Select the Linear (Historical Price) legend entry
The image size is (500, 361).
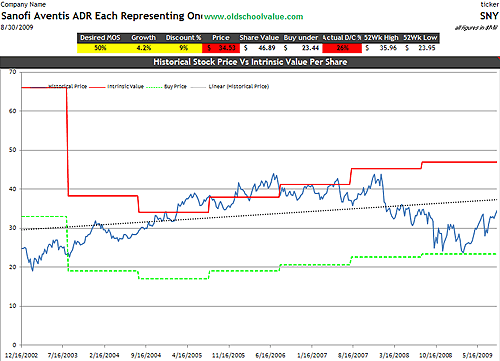231,87
